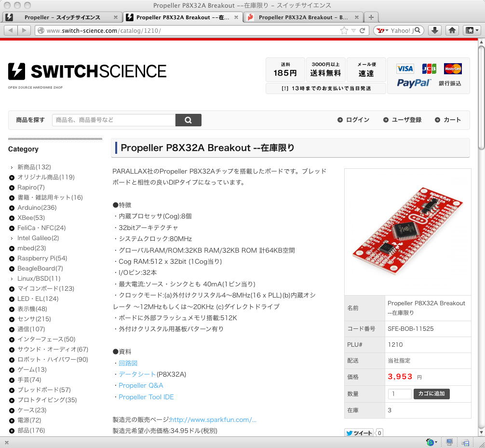
Task: Click the 送料185円 info box
Action: 285,69
